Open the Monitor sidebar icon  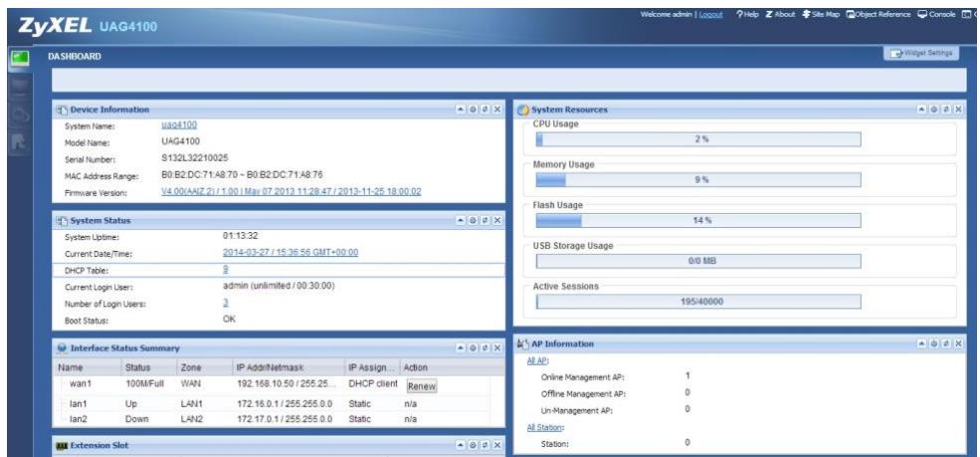coord(20,87)
